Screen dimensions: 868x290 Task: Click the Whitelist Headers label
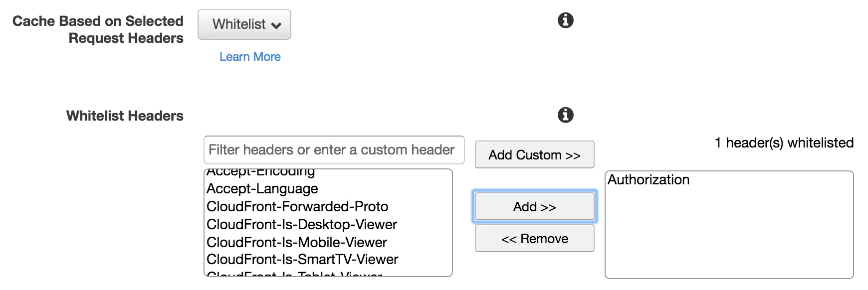tap(125, 116)
